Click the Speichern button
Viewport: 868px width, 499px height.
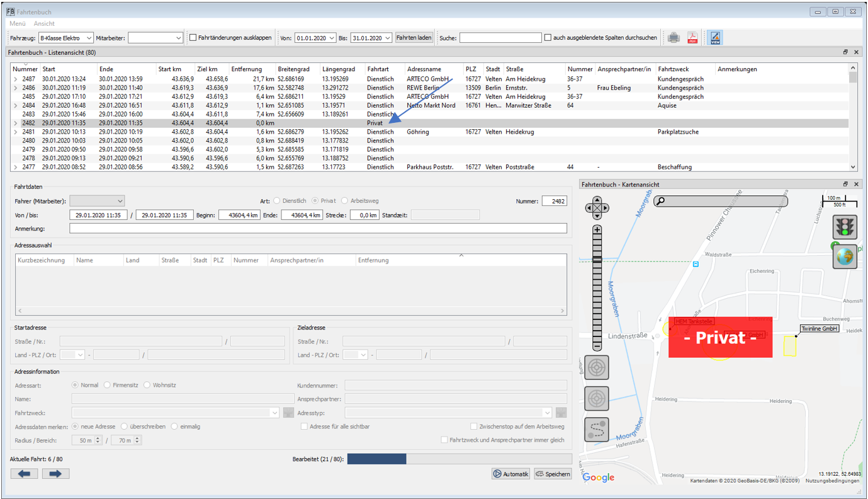click(x=552, y=474)
